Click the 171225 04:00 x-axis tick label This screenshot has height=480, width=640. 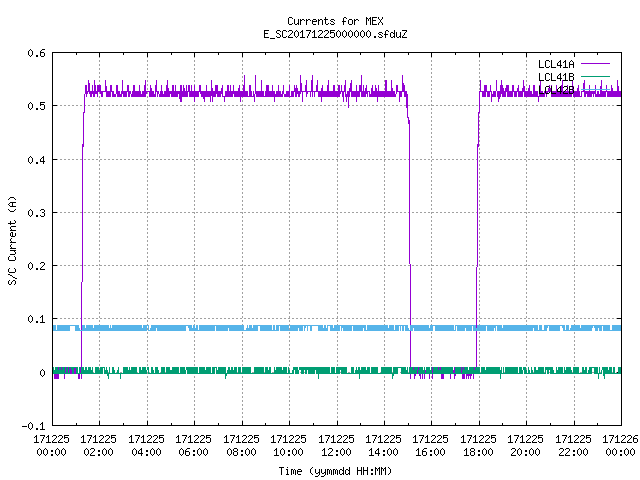[146, 446]
